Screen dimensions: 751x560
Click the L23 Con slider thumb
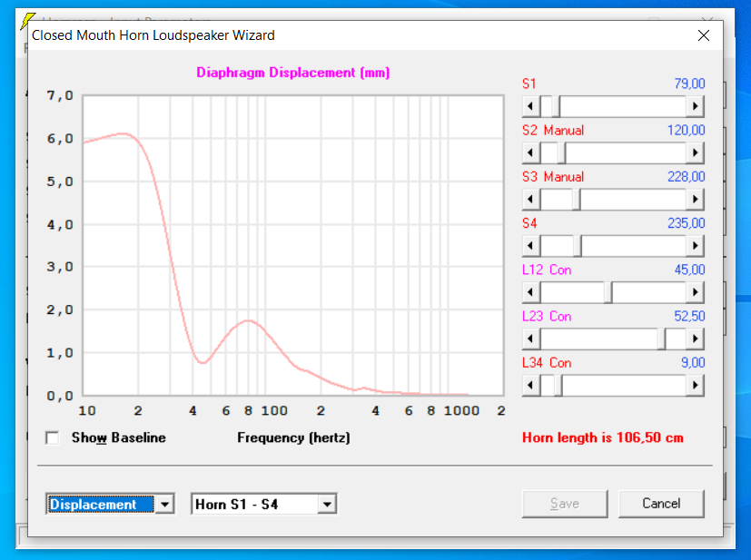pos(661,339)
